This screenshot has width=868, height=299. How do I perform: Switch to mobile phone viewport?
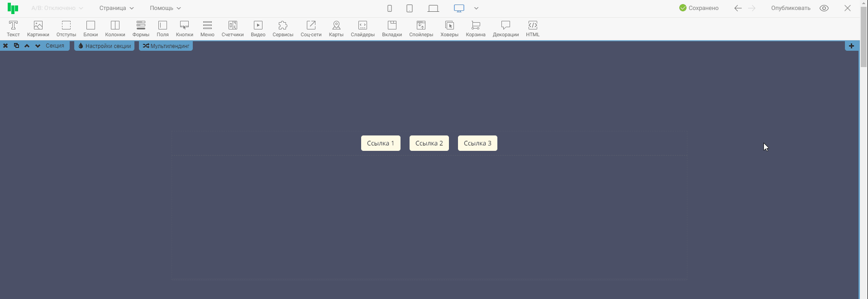(x=389, y=8)
